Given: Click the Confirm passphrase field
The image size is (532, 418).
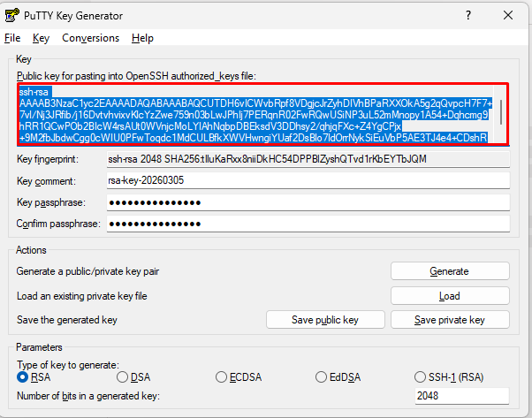Looking at the screenshot, I should (x=308, y=224).
